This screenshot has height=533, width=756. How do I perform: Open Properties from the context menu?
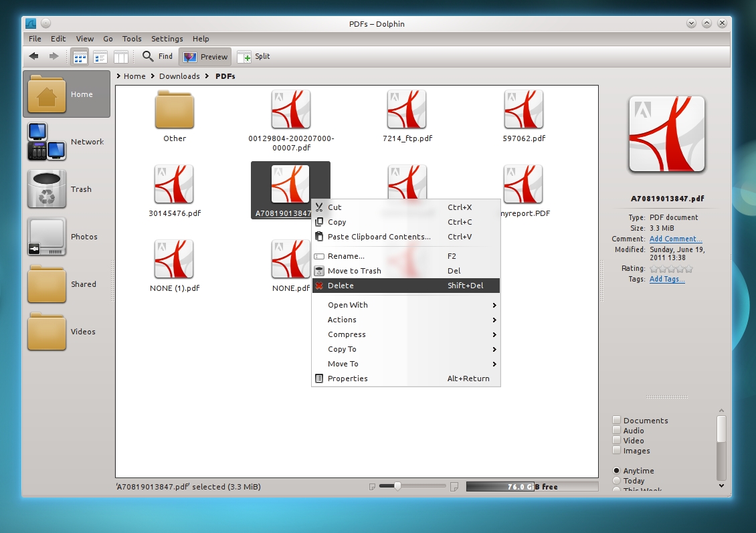point(406,379)
